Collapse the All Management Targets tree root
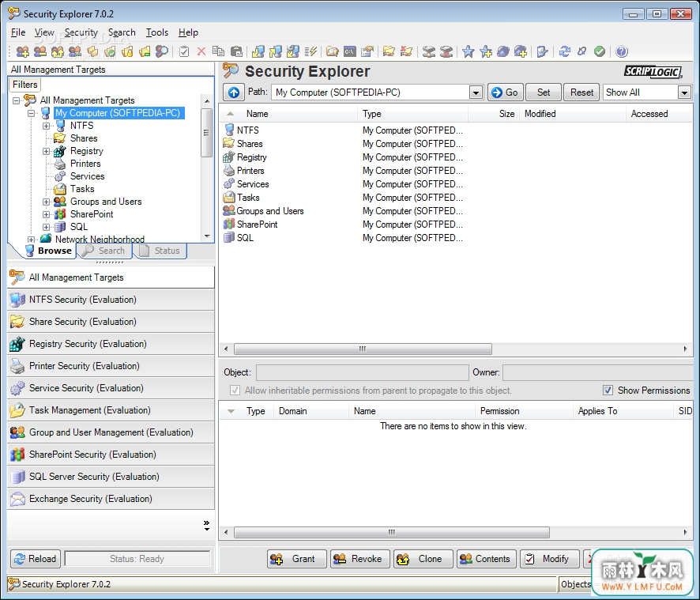The image size is (700, 600). point(16,100)
